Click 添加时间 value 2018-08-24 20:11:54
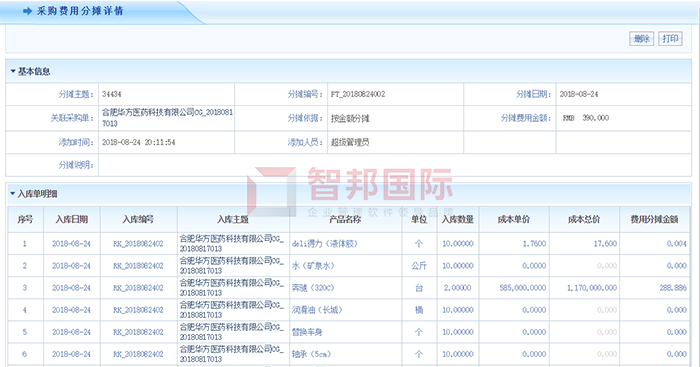The width and height of the screenshot is (700, 367). click(x=139, y=142)
